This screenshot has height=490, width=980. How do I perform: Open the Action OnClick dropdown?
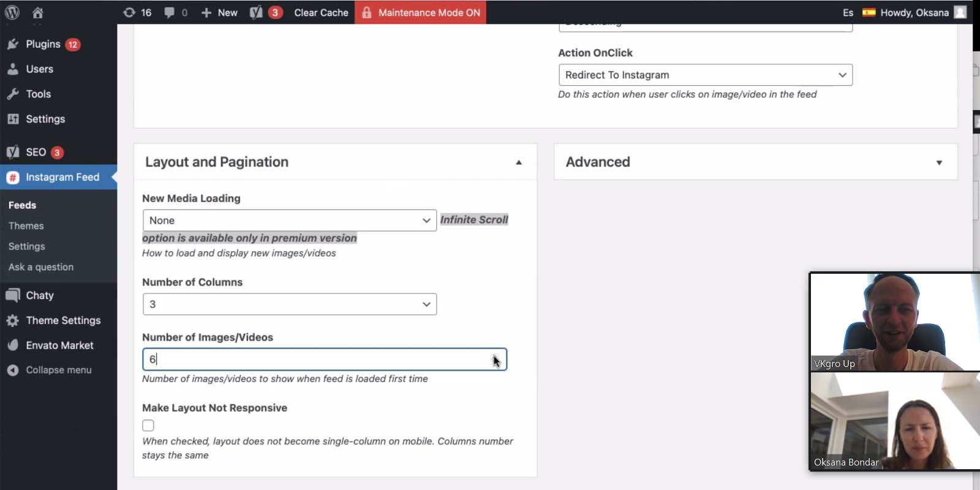point(706,75)
